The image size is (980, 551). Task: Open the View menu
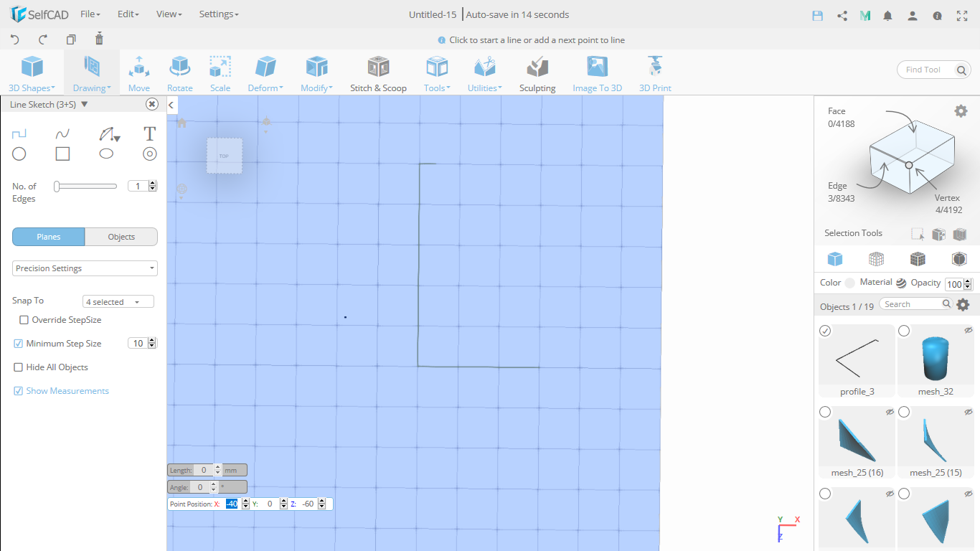[x=169, y=14]
